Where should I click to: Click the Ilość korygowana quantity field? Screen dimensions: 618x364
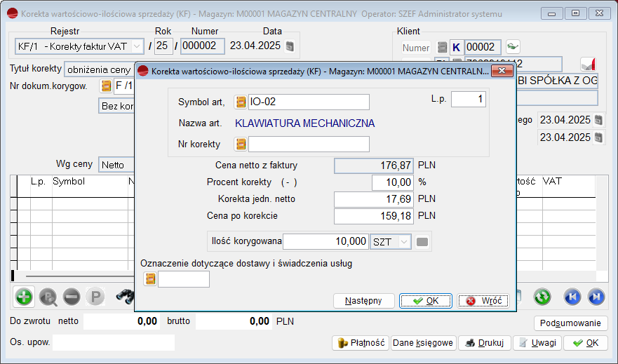[x=325, y=241]
